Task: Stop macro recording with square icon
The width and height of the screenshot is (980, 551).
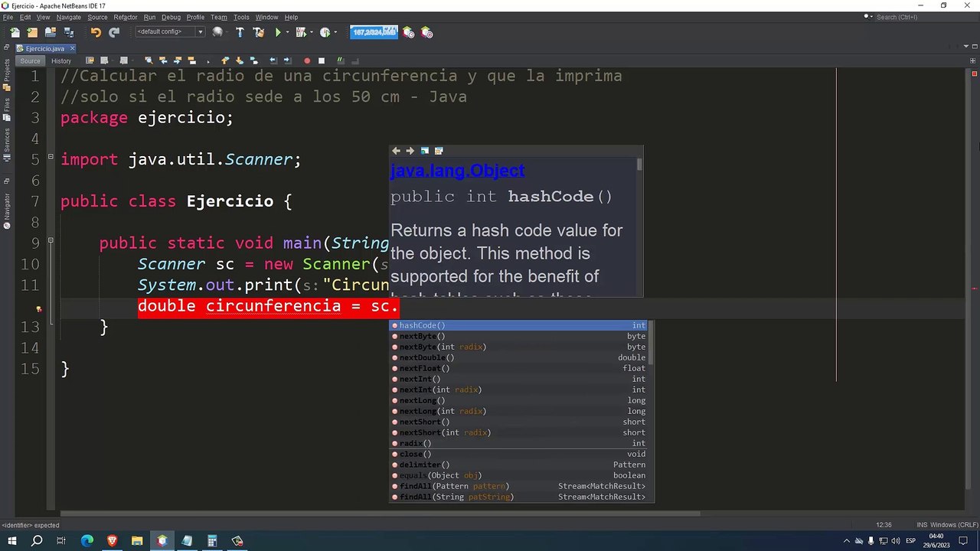Action: 322,60
